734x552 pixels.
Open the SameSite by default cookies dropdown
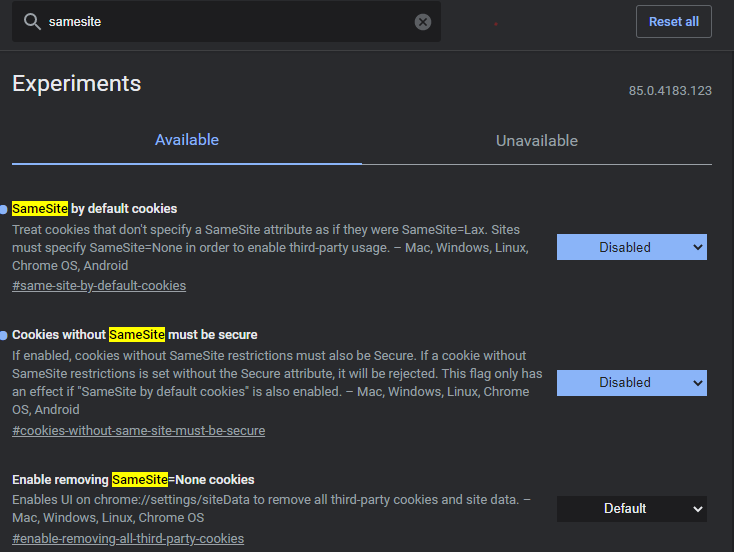point(631,247)
